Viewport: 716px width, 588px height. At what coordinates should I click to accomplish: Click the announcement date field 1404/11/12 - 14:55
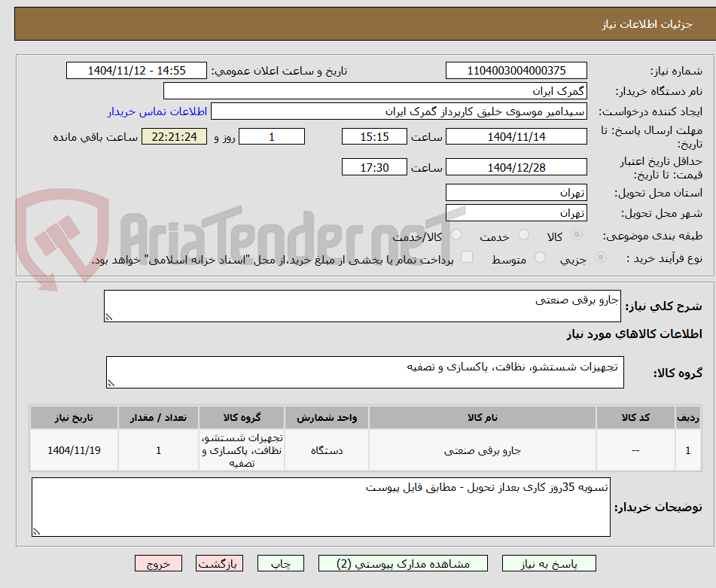click(x=136, y=70)
